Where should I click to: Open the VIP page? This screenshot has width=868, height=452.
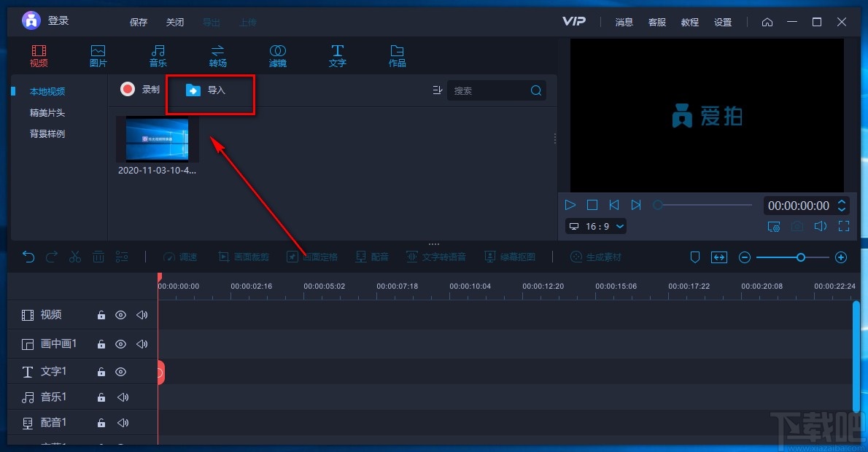(x=573, y=21)
